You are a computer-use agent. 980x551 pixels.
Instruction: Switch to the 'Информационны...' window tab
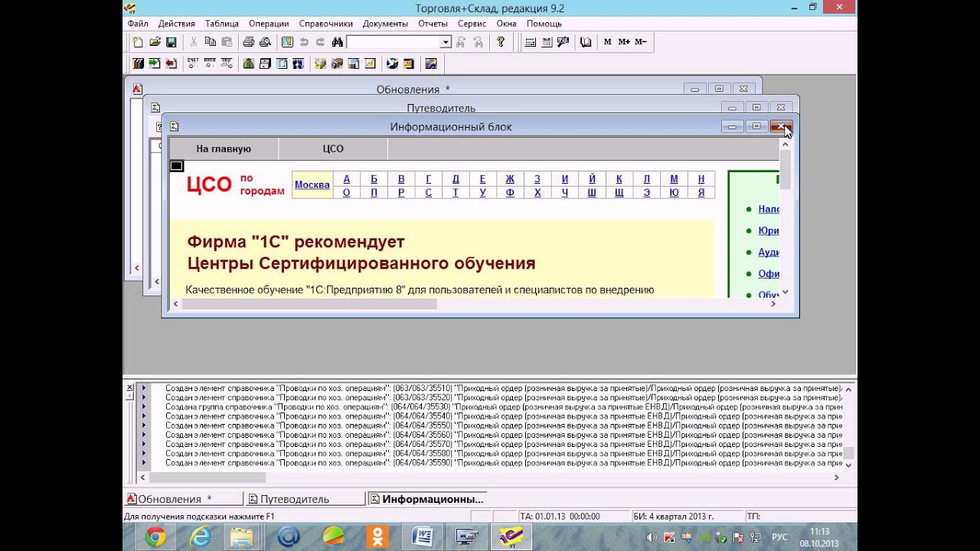[428, 499]
